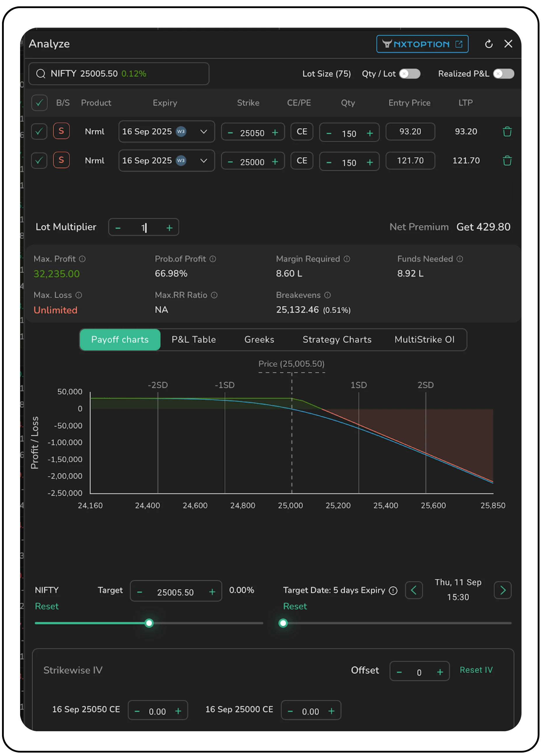Click the NIFTY target price slider handle

[149, 623]
